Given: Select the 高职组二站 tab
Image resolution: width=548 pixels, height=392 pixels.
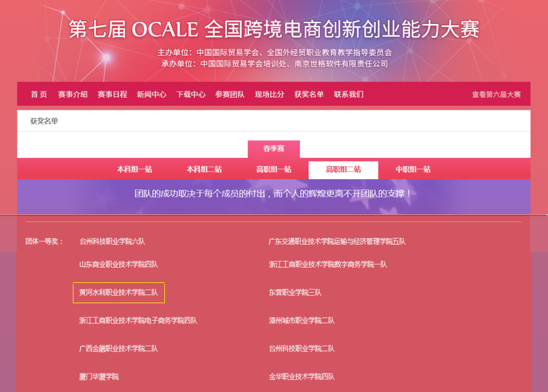Looking at the screenshot, I should pos(343,169).
